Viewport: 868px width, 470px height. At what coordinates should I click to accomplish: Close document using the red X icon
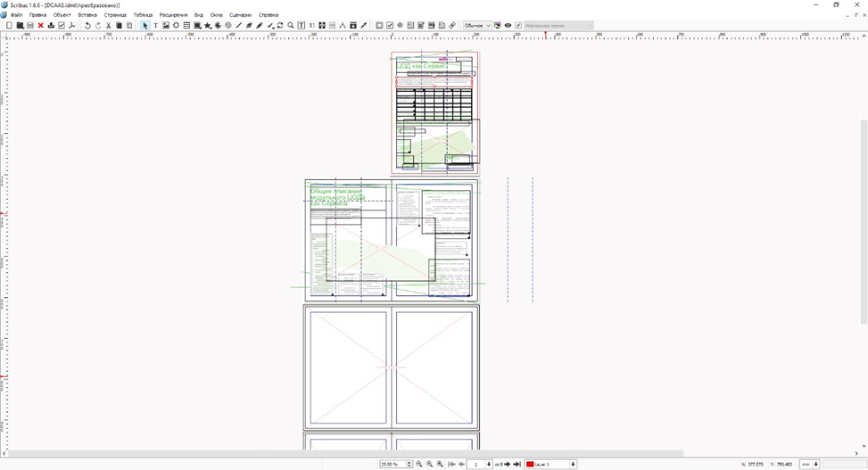coord(40,26)
